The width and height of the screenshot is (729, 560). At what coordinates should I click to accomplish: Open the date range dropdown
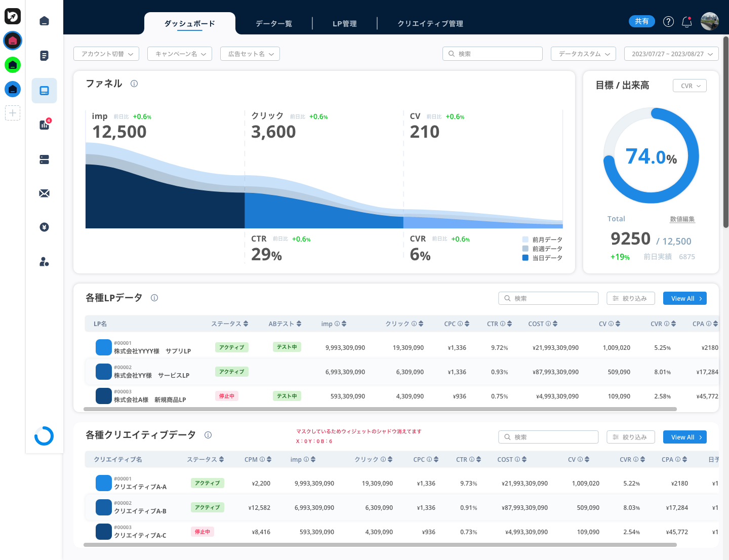tap(671, 54)
